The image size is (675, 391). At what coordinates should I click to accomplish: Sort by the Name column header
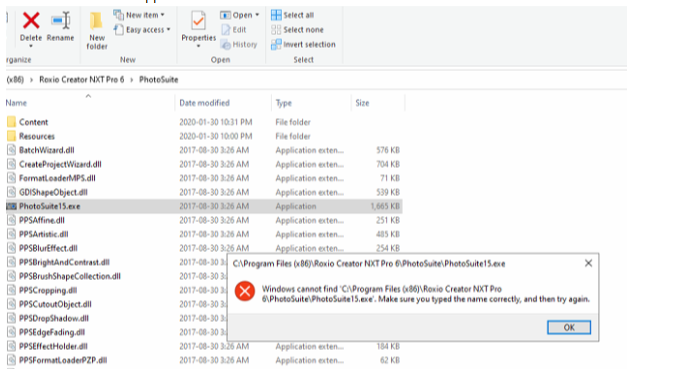16,103
